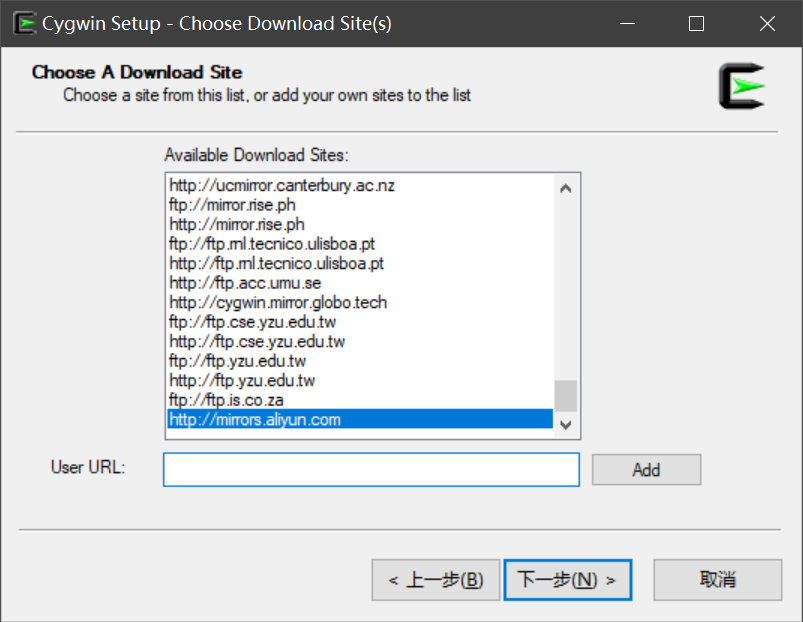This screenshot has width=803, height=622.
Task: Click the Add button
Action: tap(646, 469)
